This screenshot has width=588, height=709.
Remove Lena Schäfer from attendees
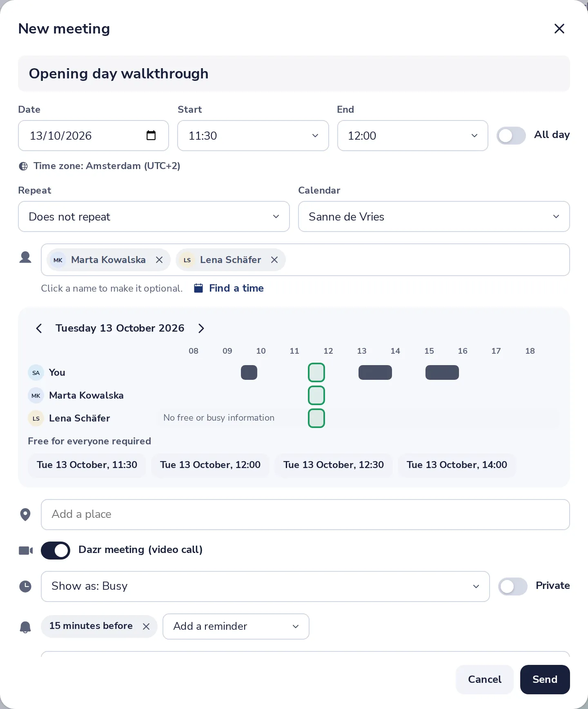274,260
